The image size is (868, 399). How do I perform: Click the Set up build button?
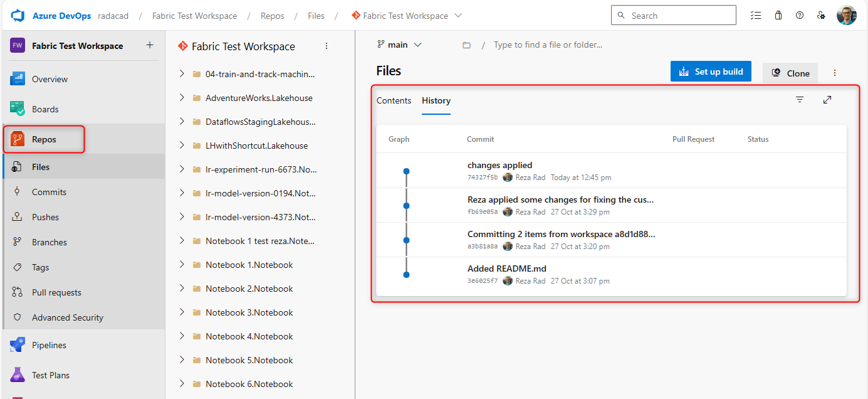710,72
